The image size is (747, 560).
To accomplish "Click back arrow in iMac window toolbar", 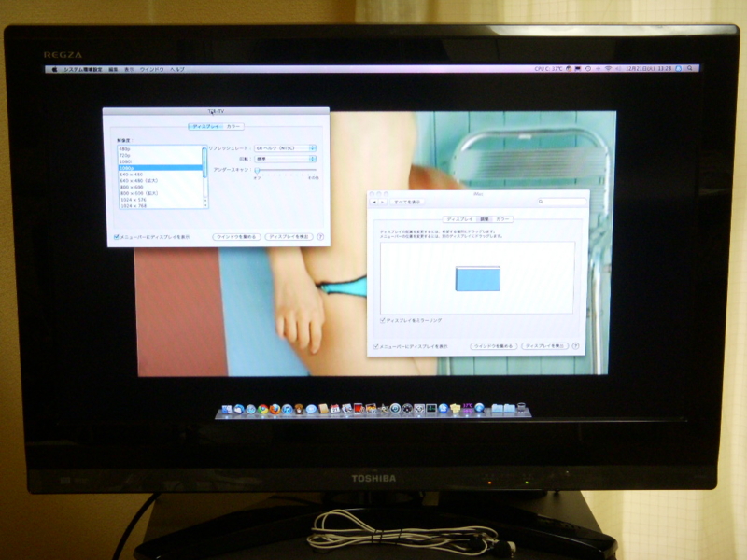I will [x=374, y=202].
